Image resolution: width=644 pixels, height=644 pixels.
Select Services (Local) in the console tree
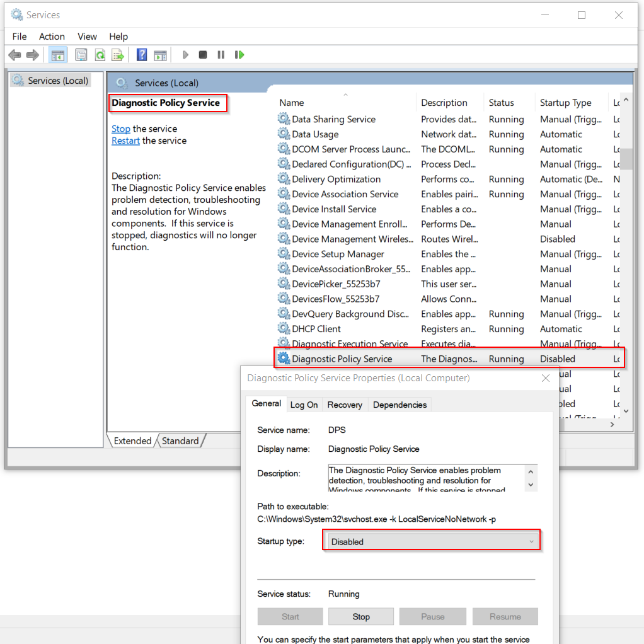tap(57, 81)
